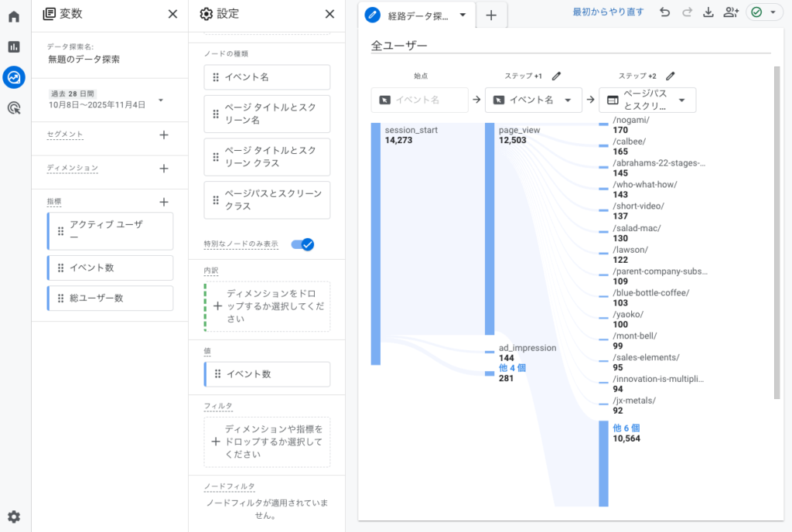Viewport: 792px width, 532px height.
Task: Open the step +2 ページパス dropdown
Action: (x=647, y=100)
